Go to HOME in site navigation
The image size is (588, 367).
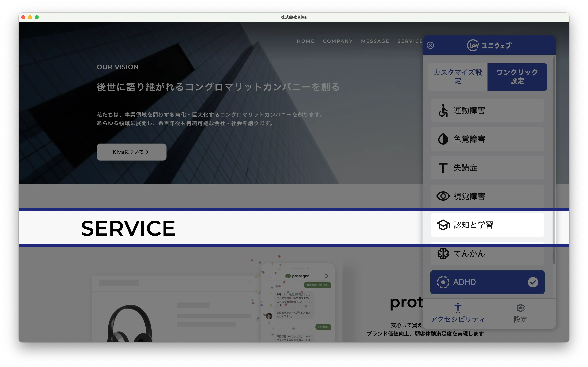pyautogui.click(x=305, y=41)
